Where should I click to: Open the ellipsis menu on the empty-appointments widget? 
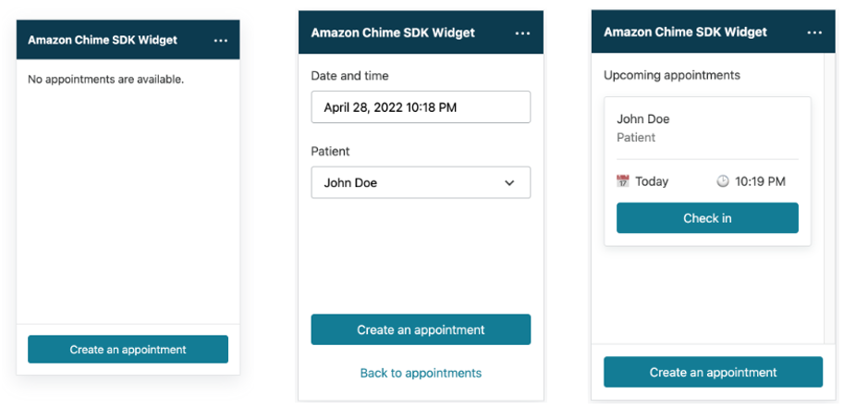point(220,41)
